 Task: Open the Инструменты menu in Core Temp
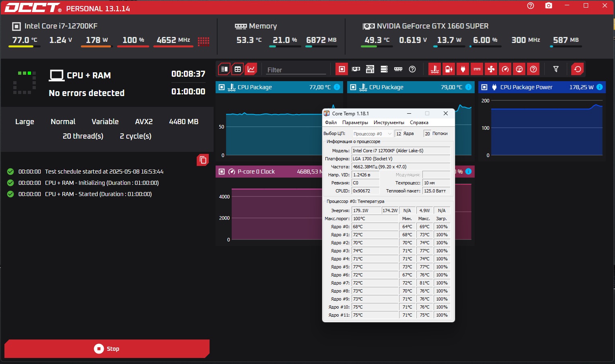(x=389, y=123)
